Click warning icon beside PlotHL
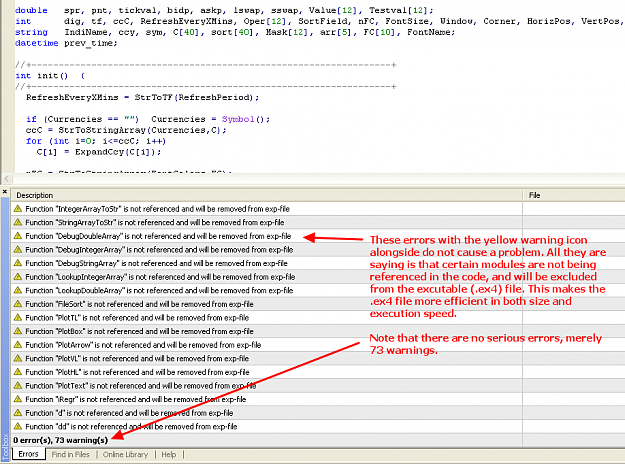Viewport: 625px width, 464px height. click(x=18, y=372)
